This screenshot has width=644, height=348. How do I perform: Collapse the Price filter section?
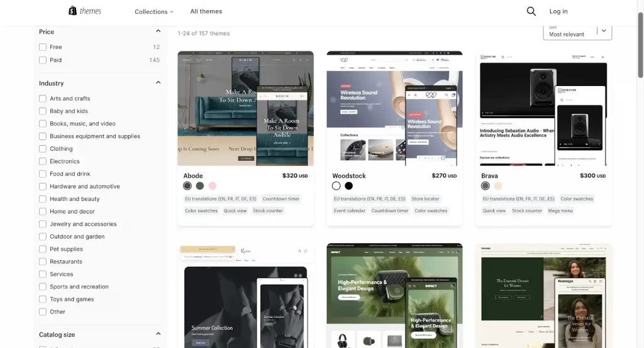click(158, 31)
